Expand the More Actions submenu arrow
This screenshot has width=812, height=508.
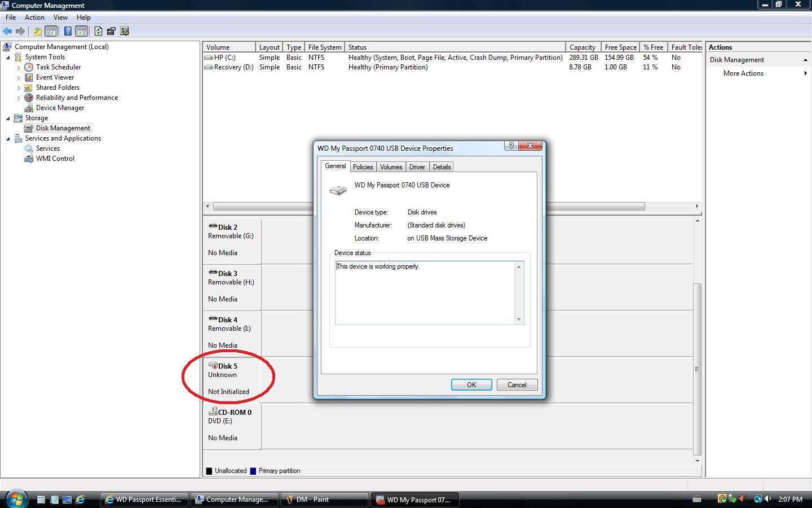point(805,73)
